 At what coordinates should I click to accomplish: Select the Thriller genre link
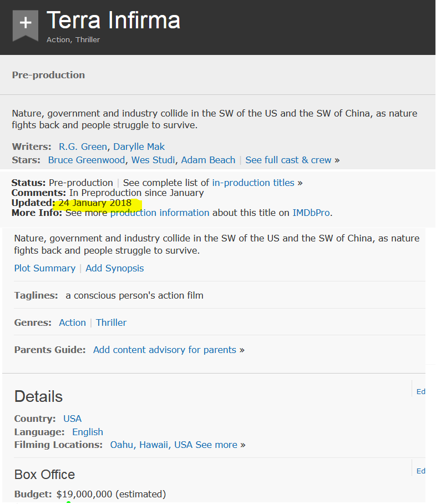pos(111,322)
